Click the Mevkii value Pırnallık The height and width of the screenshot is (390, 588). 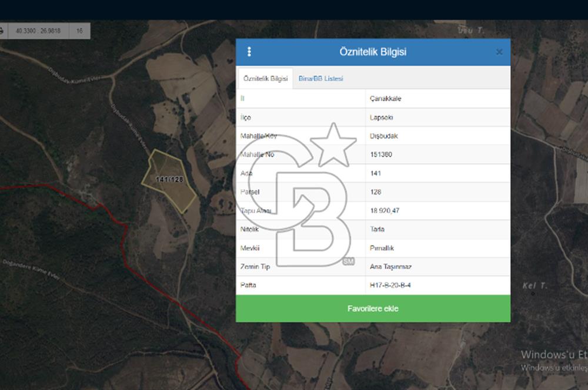[382, 248]
